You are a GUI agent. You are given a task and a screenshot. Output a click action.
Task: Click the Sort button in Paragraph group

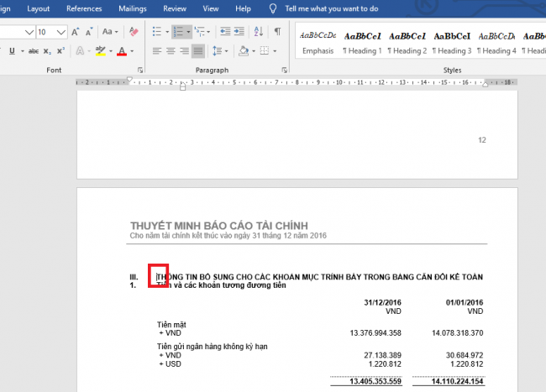click(258, 32)
